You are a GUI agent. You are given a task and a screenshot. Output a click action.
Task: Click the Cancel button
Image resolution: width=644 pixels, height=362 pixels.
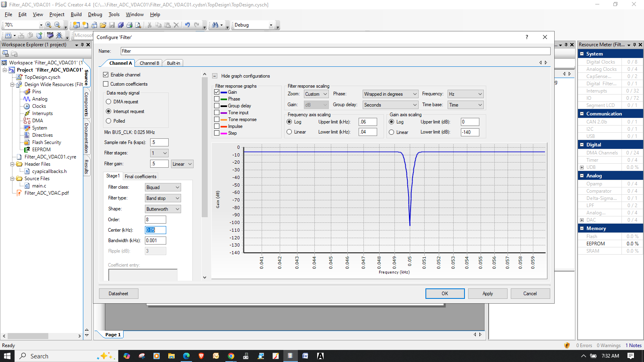530,294
